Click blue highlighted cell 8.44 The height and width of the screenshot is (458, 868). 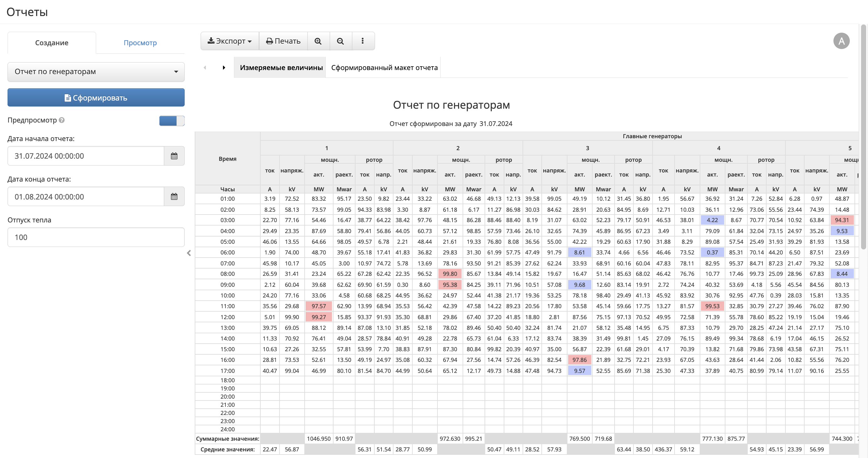point(842,274)
